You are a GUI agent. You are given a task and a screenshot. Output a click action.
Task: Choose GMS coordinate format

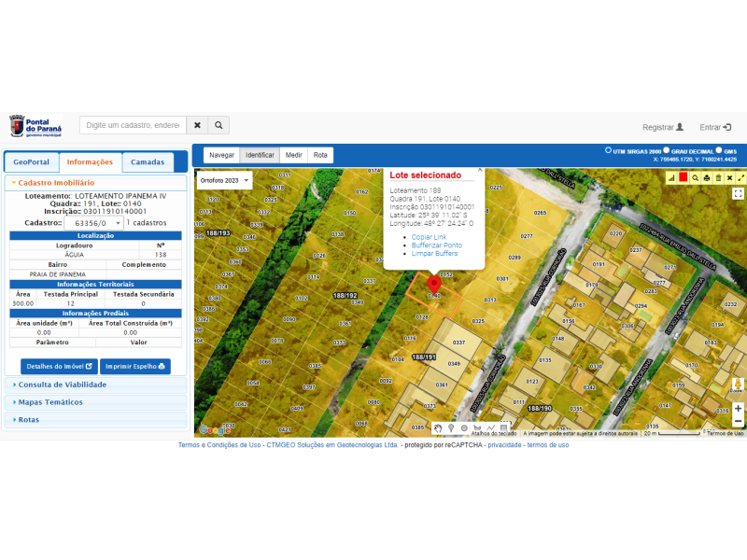coord(719,149)
